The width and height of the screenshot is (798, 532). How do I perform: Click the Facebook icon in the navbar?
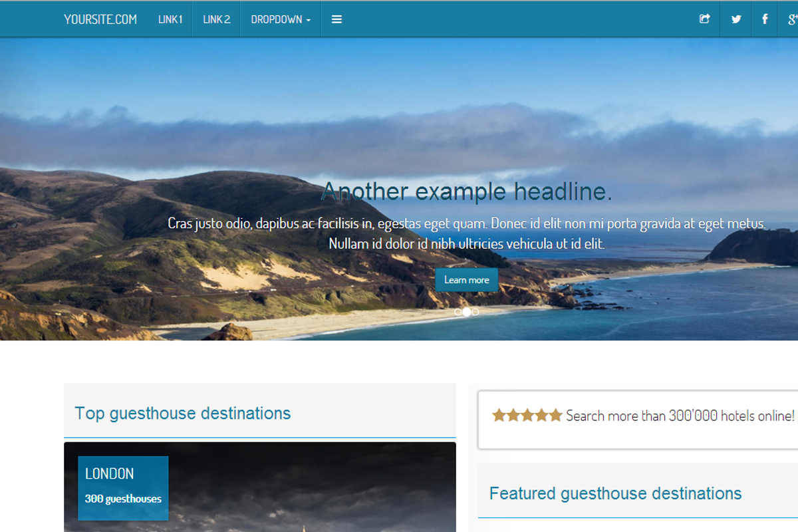coord(765,19)
